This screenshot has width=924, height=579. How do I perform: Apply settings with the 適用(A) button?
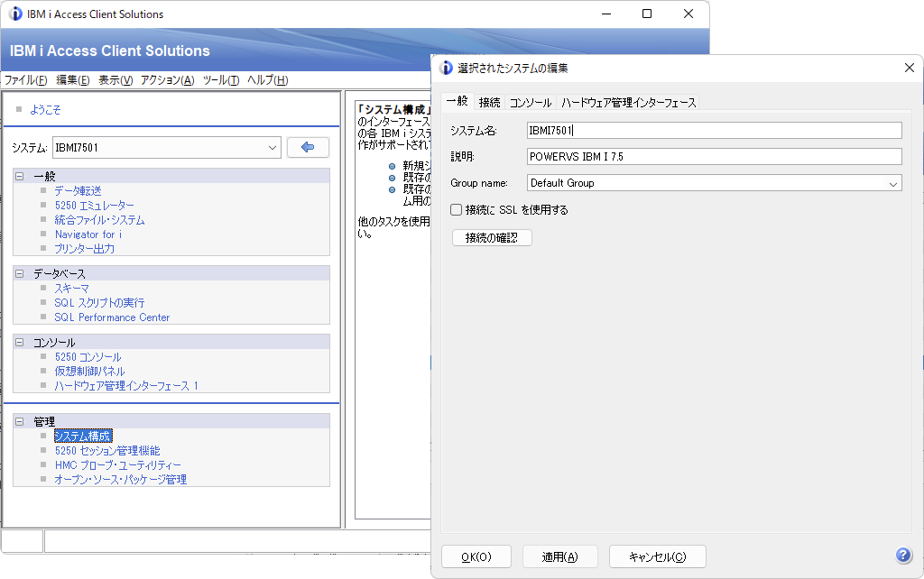560,556
